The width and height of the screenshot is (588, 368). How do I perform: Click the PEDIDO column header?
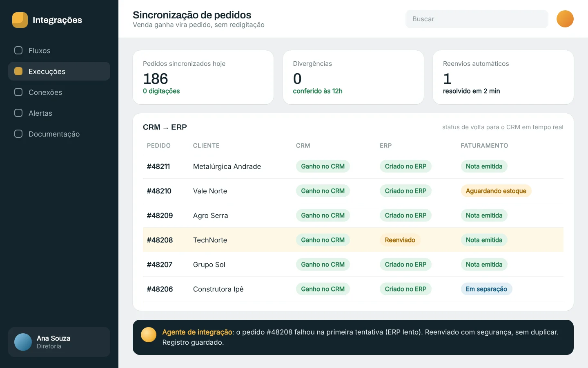point(159,146)
